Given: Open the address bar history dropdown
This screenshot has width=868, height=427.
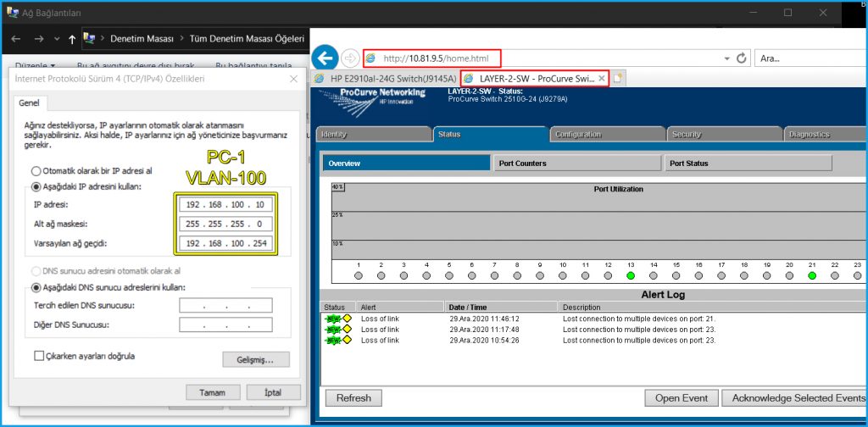Looking at the screenshot, I should [x=726, y=58].
